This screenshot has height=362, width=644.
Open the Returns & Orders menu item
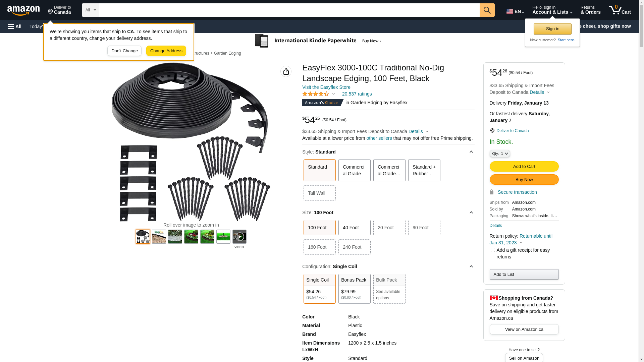coord(590,10)
